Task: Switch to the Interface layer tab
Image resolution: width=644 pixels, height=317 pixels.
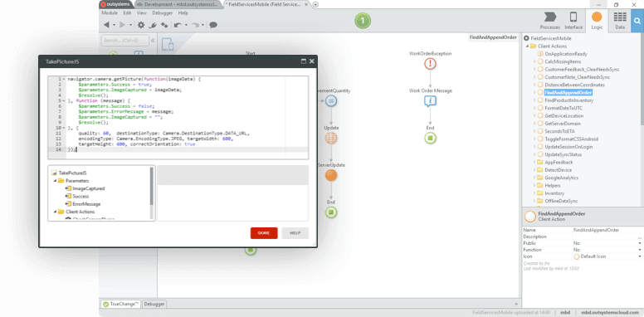Action: pos(573,21)
